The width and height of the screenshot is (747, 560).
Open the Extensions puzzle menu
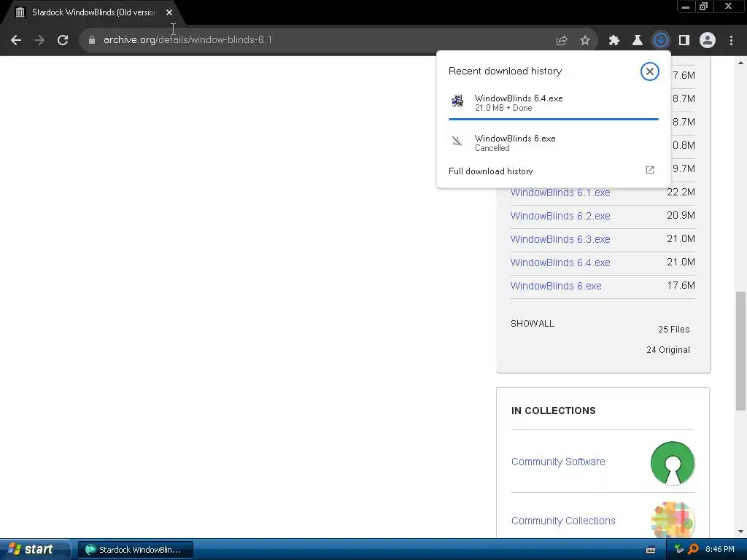click(614, 41)
